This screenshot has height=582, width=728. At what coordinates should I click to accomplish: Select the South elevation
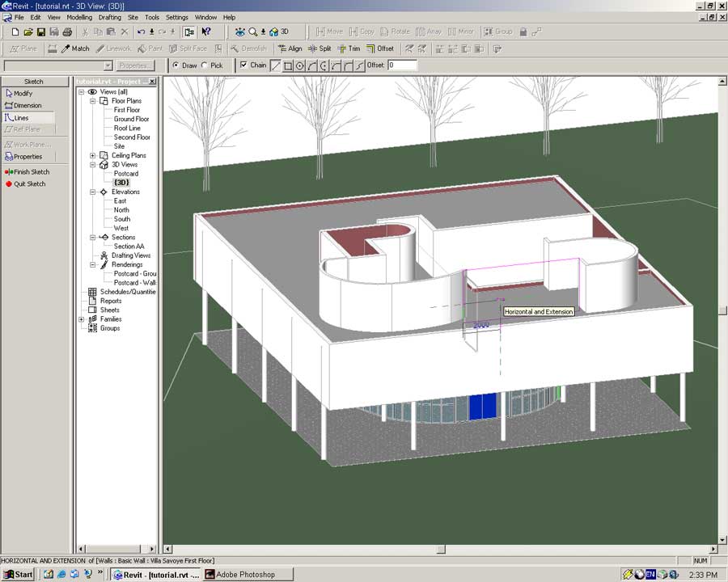pos(122,219)
